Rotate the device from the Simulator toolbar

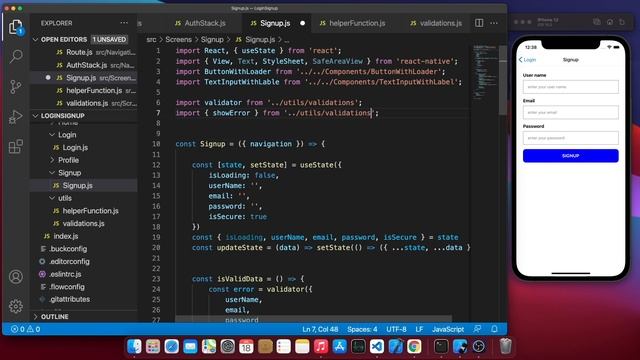(x=622, y=22)
